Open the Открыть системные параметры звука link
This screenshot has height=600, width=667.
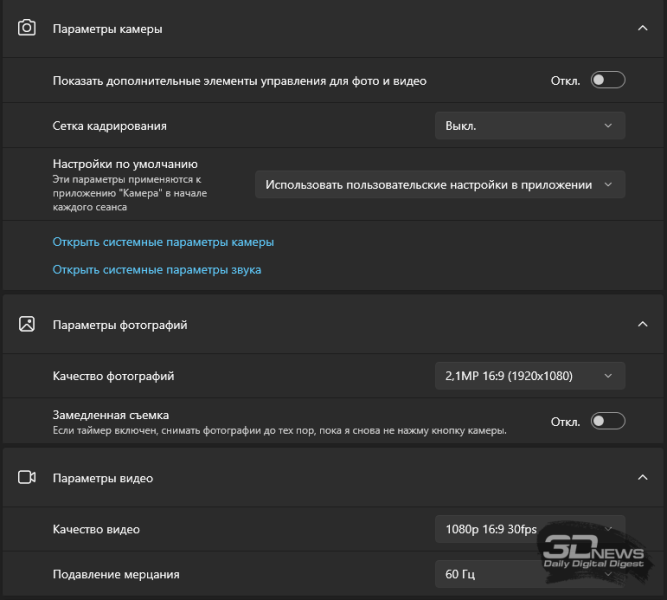pyautogui.click(x=157, y=270)
